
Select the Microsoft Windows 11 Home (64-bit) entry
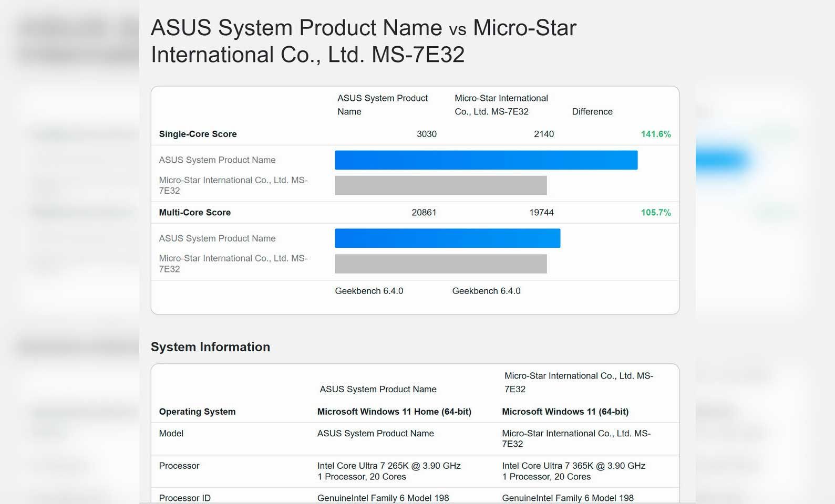[394, 412]
